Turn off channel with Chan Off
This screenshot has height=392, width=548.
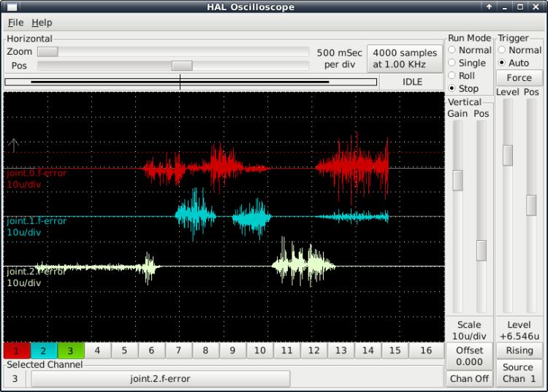point(469,379)
